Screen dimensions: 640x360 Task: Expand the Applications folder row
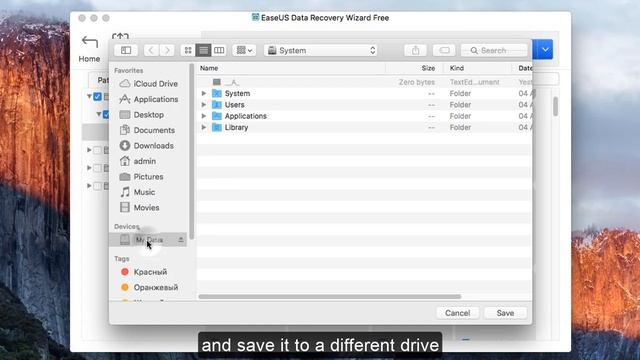[204, 116]
